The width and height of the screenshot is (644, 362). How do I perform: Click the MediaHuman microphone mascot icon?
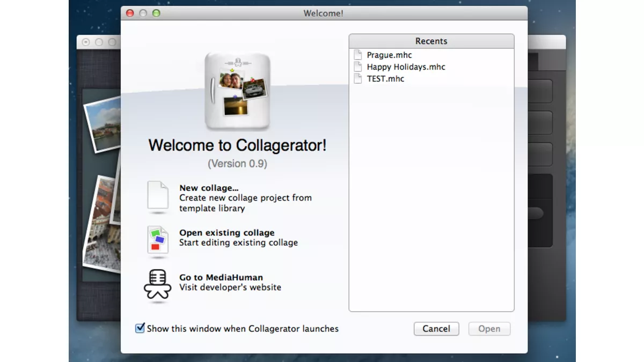click(156, 284)
